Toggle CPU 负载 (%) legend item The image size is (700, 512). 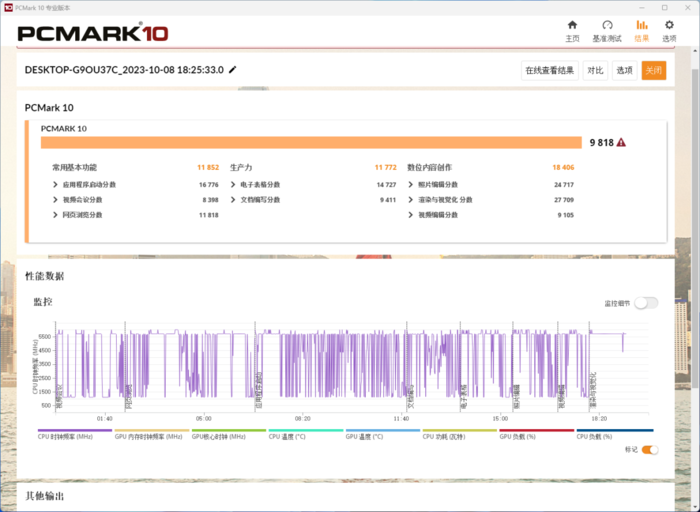615,434
